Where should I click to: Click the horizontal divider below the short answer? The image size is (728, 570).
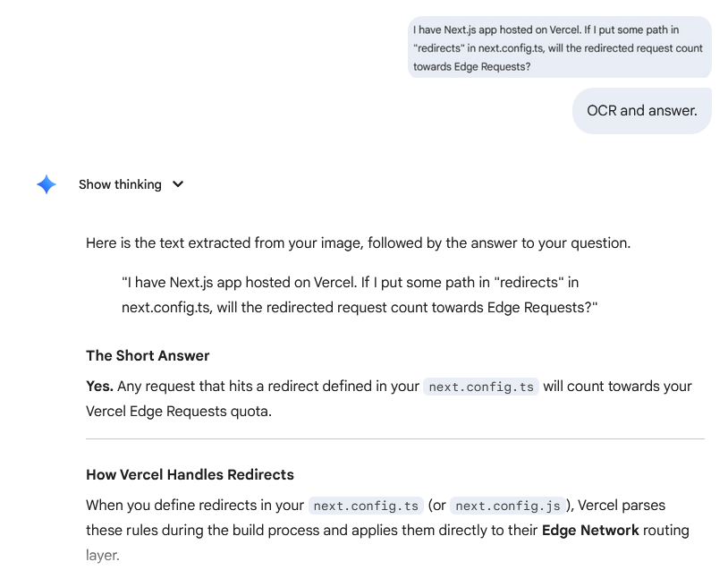pos(394,438)
